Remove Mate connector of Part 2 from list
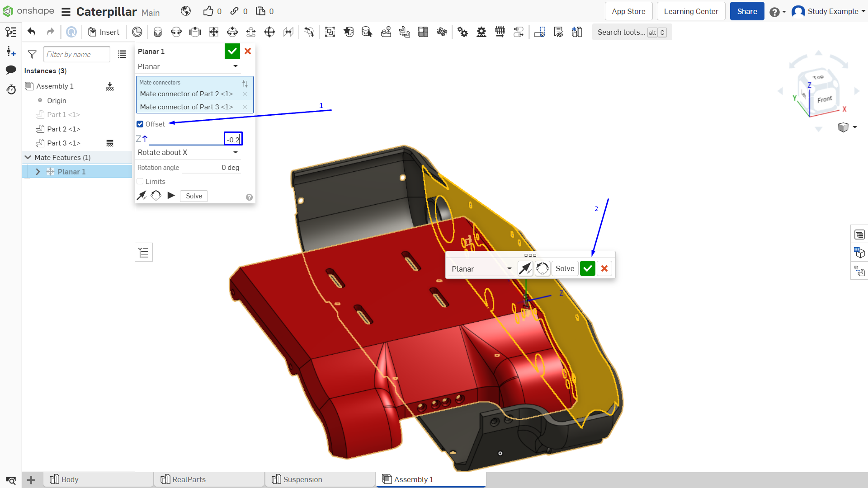The width and height of the screenshot is (868, 488). point(245,94)
